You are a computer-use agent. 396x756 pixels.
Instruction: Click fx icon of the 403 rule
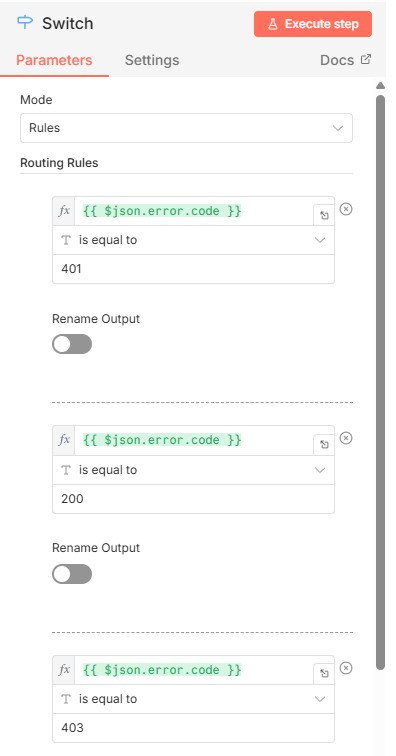pos(64,670)
